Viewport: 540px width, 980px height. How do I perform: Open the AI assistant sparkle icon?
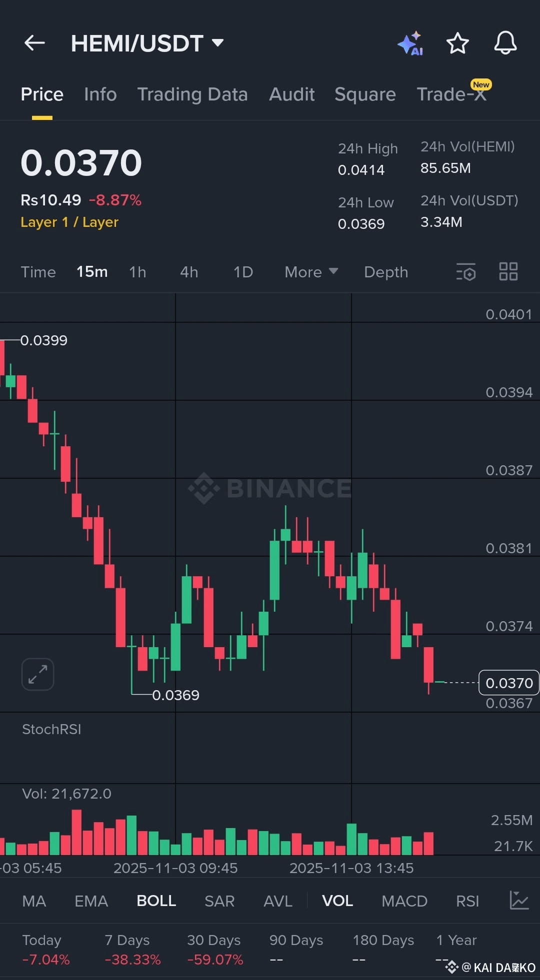pyautogui.click(x=410, y=43)
